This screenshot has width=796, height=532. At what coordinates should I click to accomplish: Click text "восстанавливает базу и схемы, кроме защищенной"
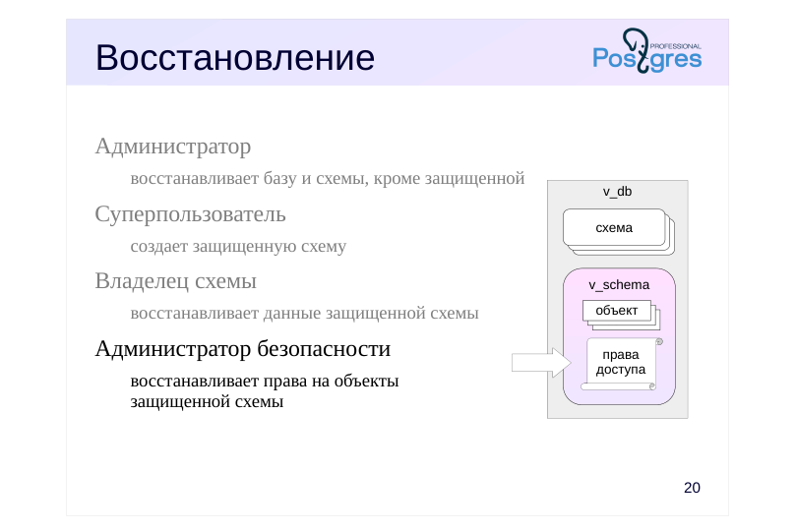[328, 179]
